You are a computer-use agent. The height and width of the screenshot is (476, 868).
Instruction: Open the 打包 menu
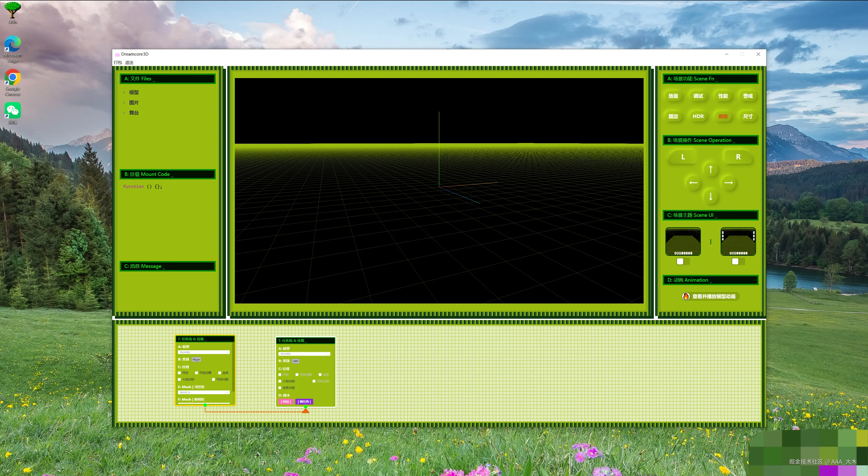point(118,62)
